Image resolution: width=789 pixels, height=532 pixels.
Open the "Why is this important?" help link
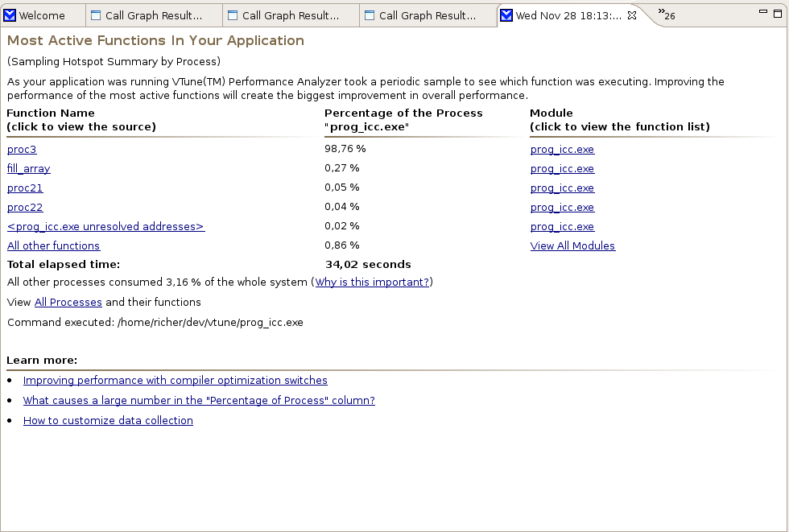[372, 282]
